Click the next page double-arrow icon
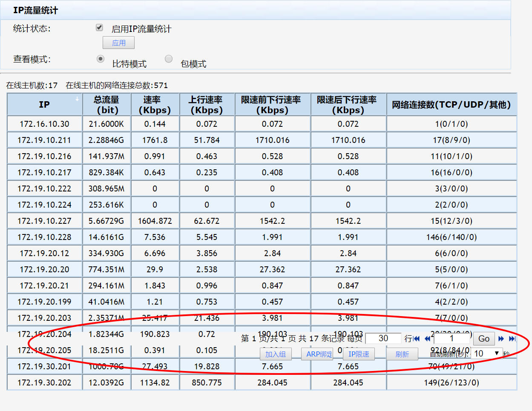This screenshot has height=411, width=532. point(501,339)
